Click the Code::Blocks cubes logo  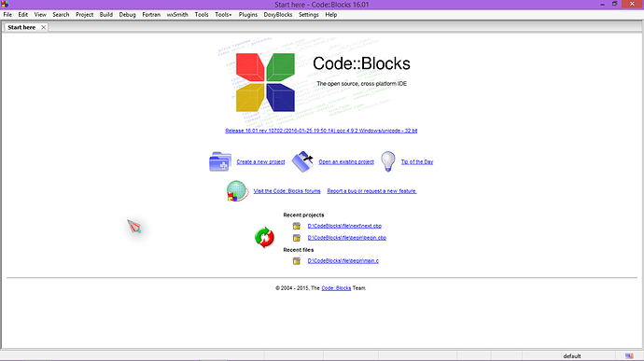(265, 82)
